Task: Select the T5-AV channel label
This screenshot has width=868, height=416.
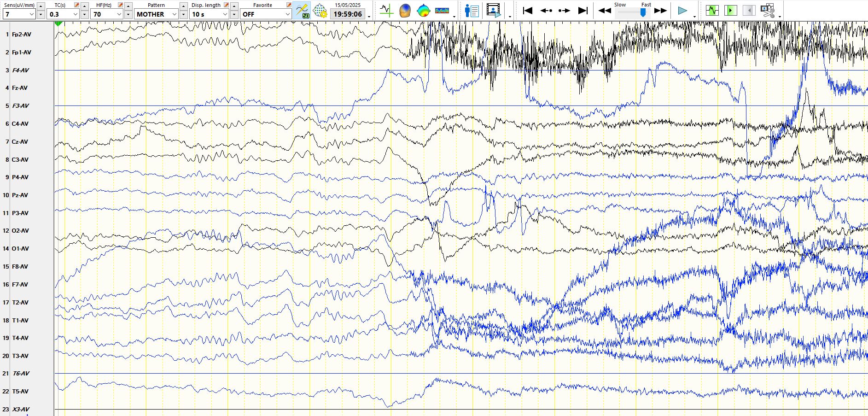Action: pyautogui.click(x=20, y=392)
